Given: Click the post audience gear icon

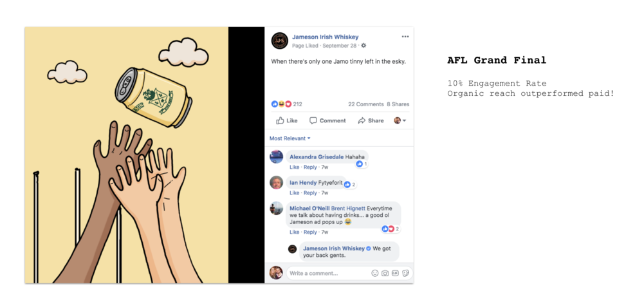Looking at the screenshot, I should (x=363, y=46).
